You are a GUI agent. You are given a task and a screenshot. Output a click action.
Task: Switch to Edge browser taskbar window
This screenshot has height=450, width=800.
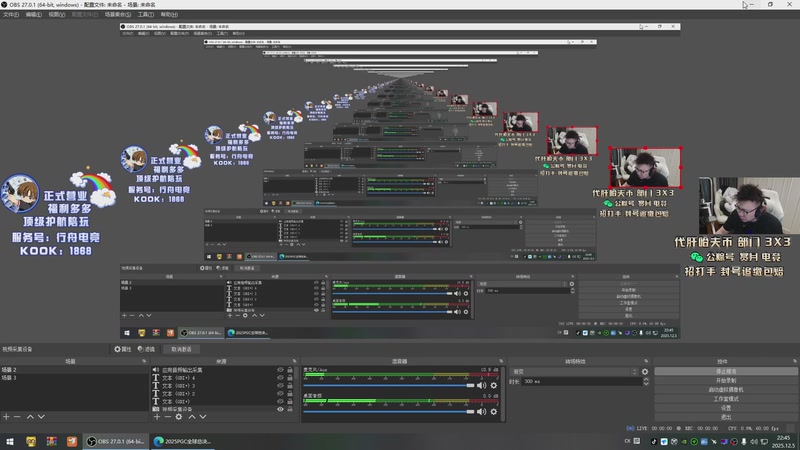[x=183, y=441]
